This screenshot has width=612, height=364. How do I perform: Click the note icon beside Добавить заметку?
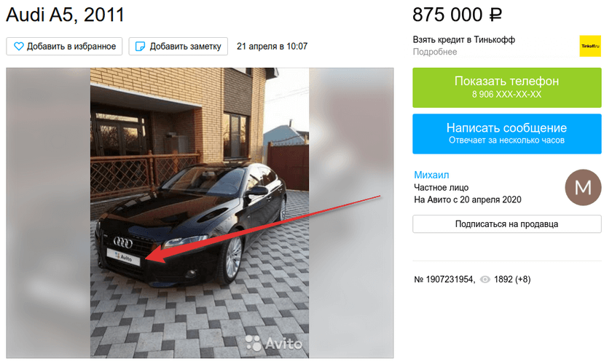[140, 47]
